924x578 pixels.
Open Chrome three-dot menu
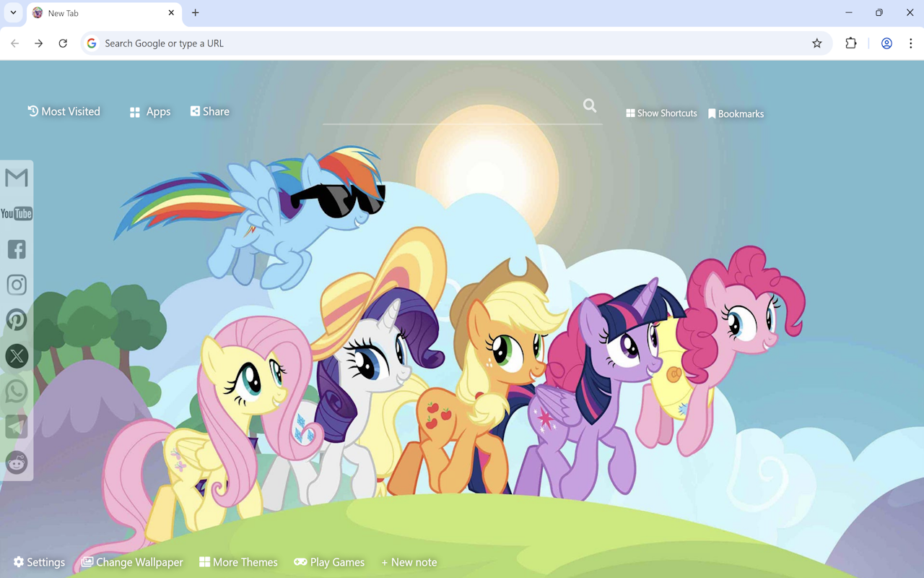point(911,43)
